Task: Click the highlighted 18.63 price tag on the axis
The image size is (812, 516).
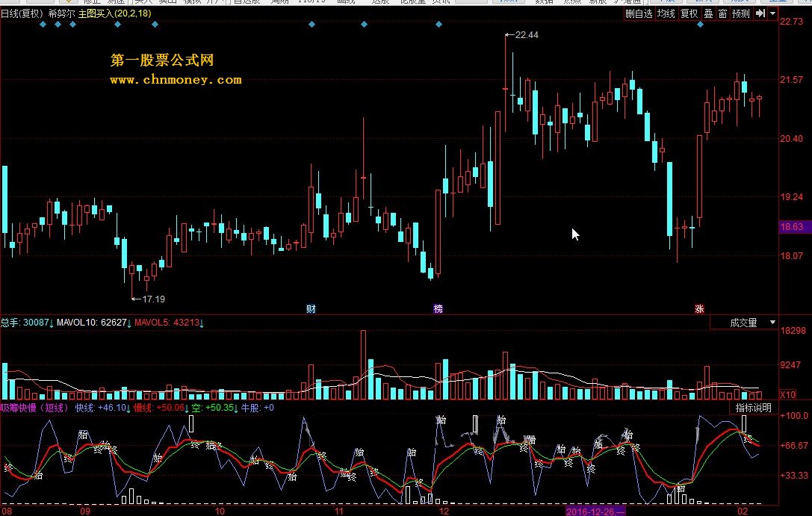Action: 794,227
